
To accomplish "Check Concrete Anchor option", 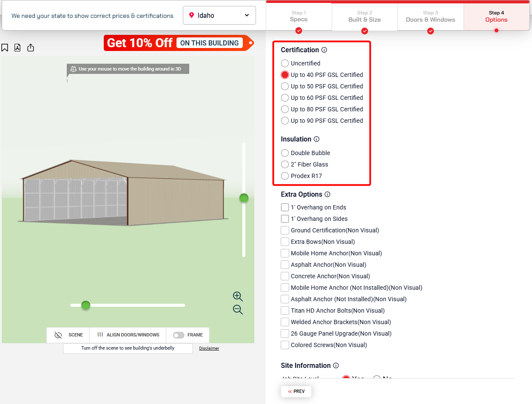I will (x=285, y=276).
